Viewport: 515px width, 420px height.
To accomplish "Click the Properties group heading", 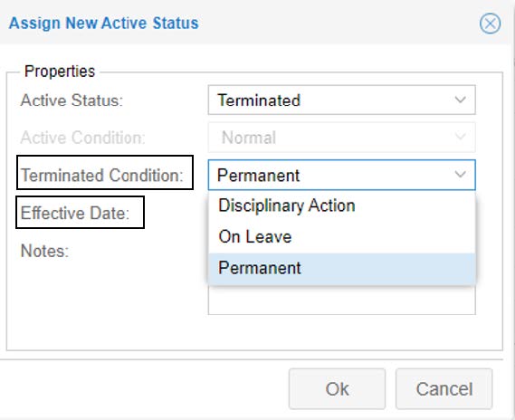I will (x=60, y=72).
